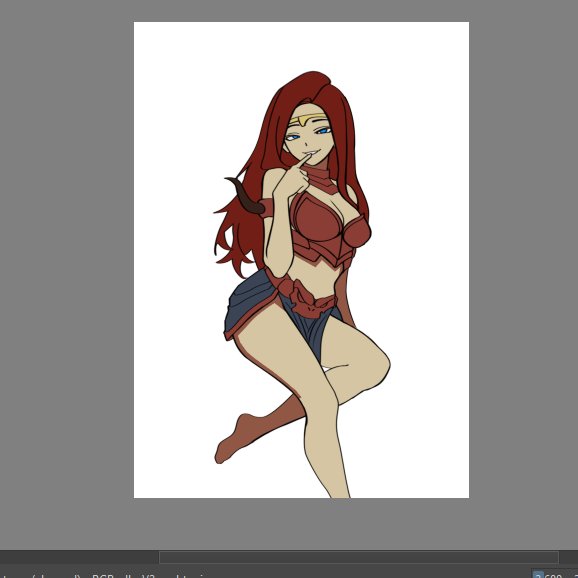Click the red-haired character drawing on the canvas
The image size is (578, 578).
click(302, 284)
